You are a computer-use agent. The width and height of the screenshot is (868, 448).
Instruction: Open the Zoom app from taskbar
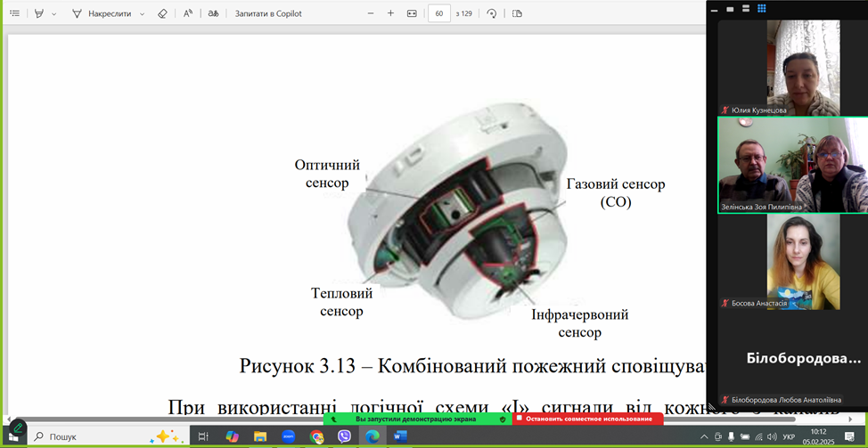tap(289, 436)
